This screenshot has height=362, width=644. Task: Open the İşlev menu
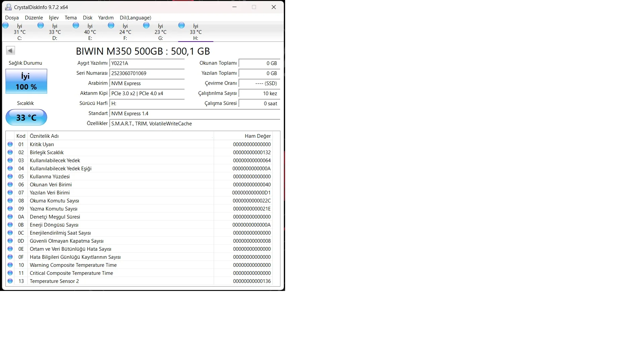pyautogui.click(x=54, y=18)
